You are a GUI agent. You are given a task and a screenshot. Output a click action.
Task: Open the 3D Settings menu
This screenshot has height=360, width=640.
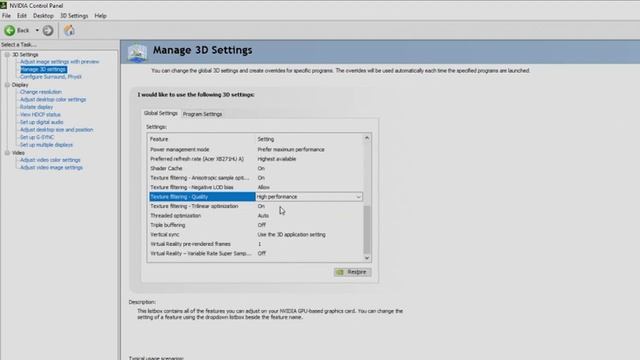(74, 16)
